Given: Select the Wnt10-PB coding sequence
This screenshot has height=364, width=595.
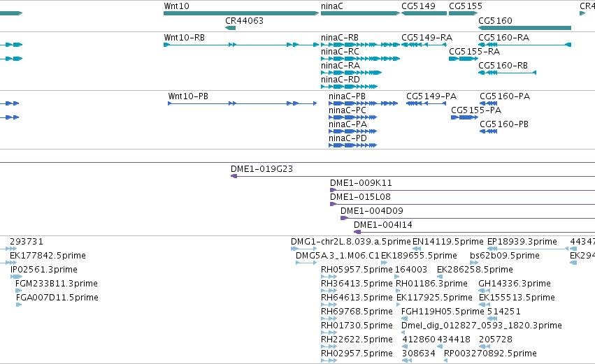Looking at the screenshot, I should coord(243,103).
